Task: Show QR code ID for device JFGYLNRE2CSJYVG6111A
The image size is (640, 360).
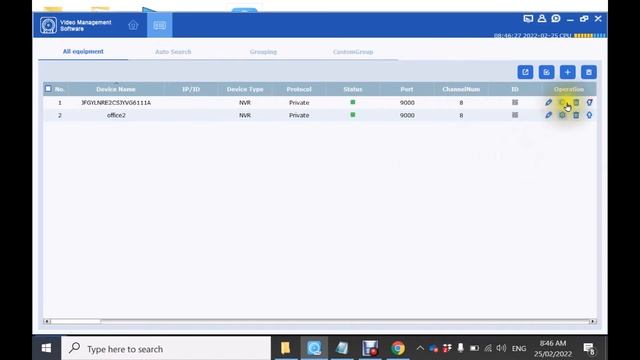Action: [515, 102]
